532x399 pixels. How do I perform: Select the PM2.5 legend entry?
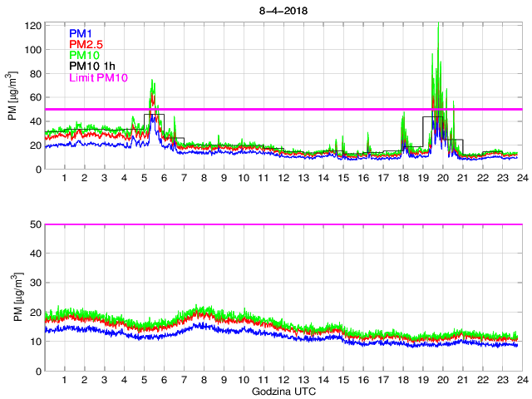[86, 45]
